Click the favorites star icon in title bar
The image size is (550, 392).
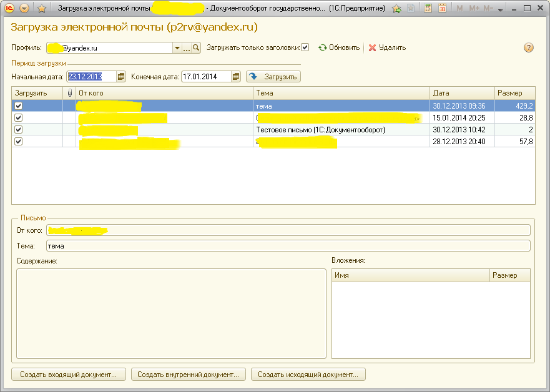tap(42, 8)
